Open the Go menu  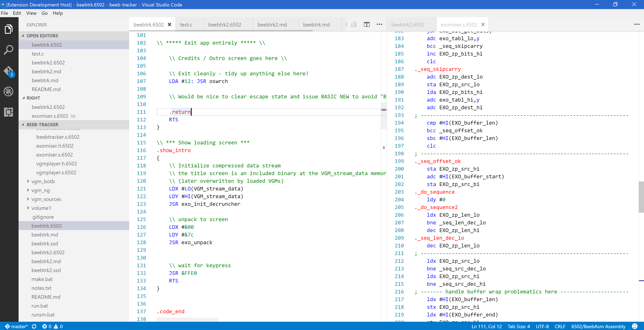coord(45,13)
